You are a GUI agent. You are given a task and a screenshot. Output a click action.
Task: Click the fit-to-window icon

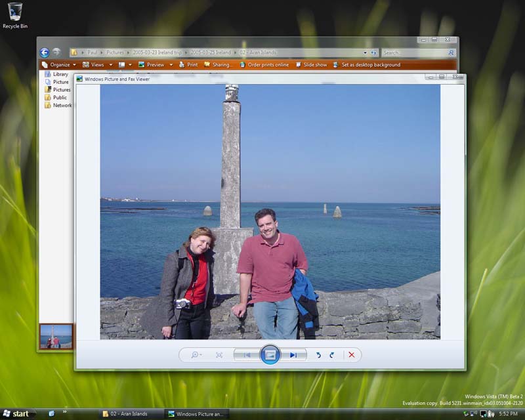pos(219,355)
